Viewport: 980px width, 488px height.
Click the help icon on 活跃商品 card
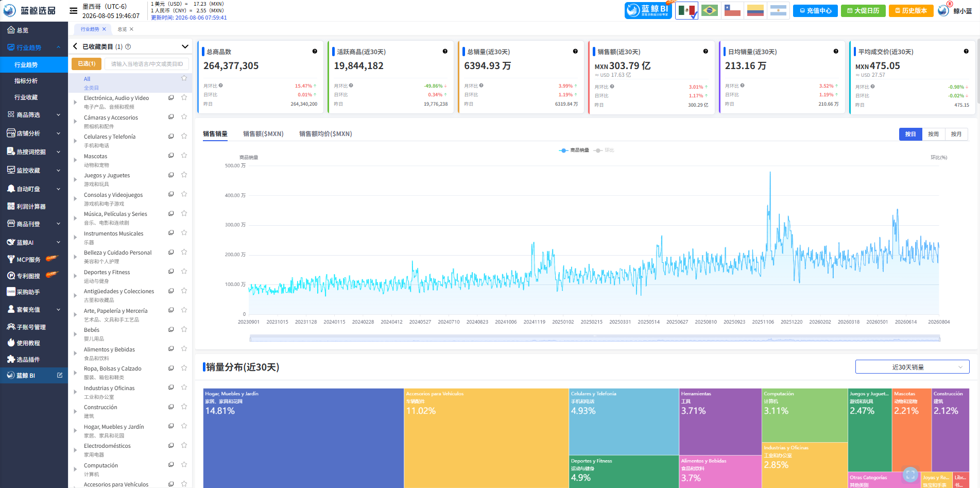click(445, 52)
